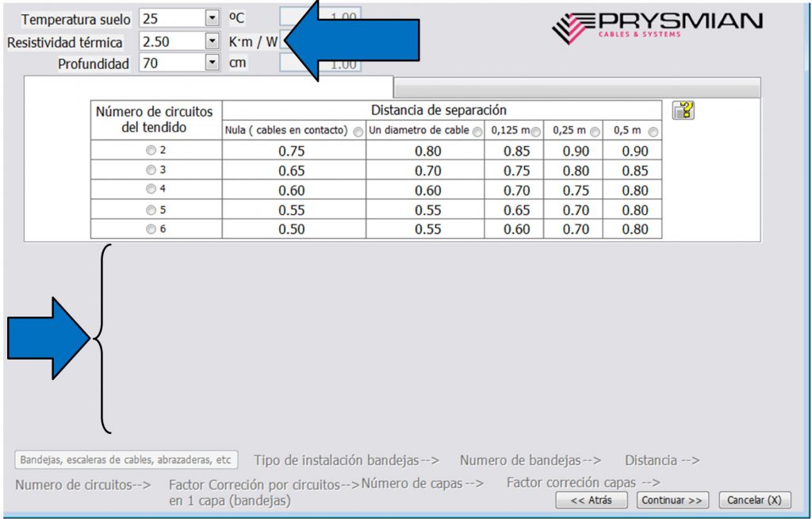Click the 'Bandejas, escaleras de cables, abrazaderas, etc' button
This screenshot has width=812, height=519.
126,460
